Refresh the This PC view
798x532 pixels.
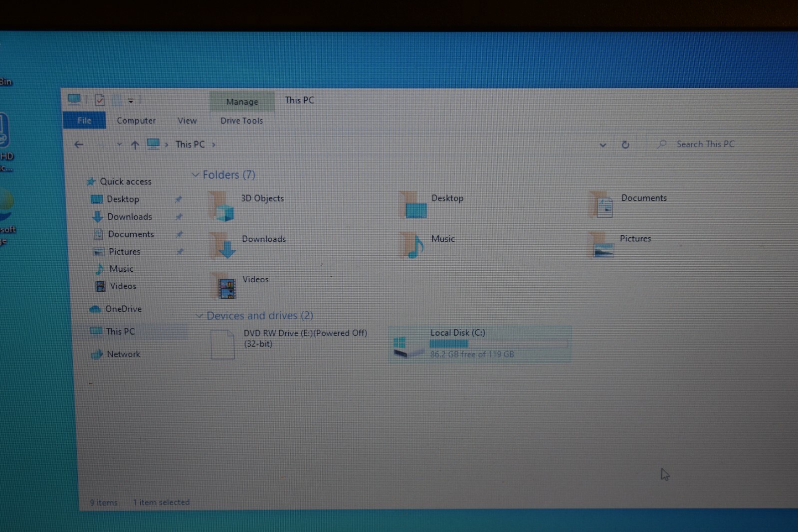[625, 145]
